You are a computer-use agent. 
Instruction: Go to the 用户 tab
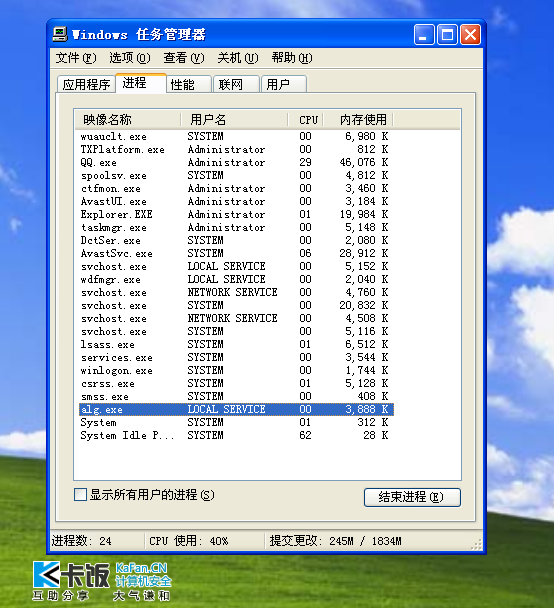[284, 84]
